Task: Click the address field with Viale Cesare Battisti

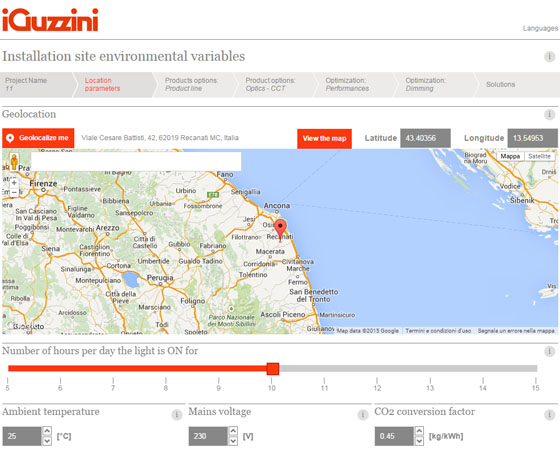Action: 160,138
